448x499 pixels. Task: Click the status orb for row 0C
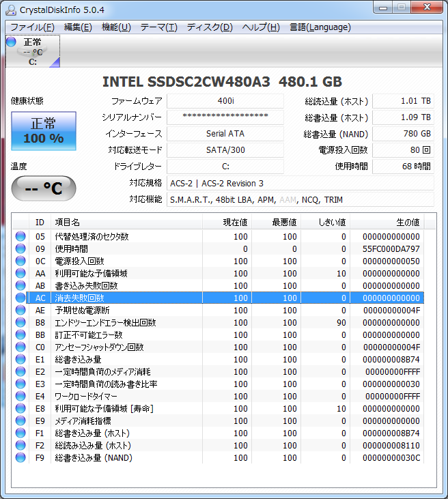[20, 261]
